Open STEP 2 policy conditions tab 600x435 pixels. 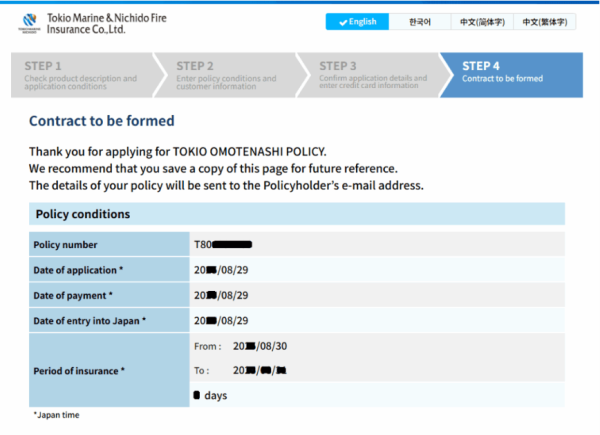[227, 73]
